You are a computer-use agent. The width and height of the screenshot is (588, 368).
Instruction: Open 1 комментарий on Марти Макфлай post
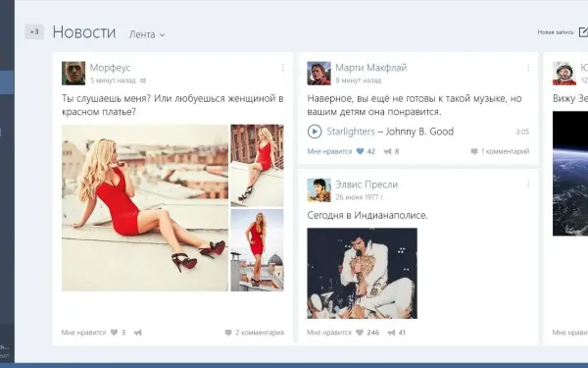click(505, 151)
